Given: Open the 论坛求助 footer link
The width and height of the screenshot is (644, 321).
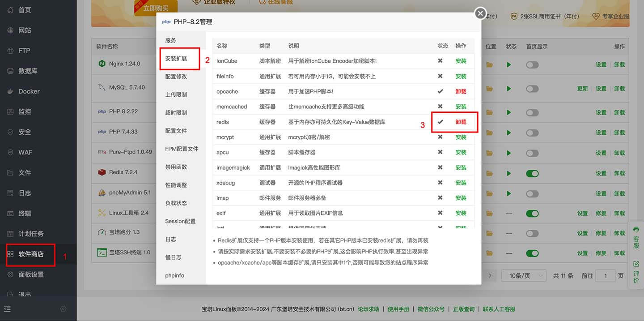Looking at the screenshot, I should (369, 309).
